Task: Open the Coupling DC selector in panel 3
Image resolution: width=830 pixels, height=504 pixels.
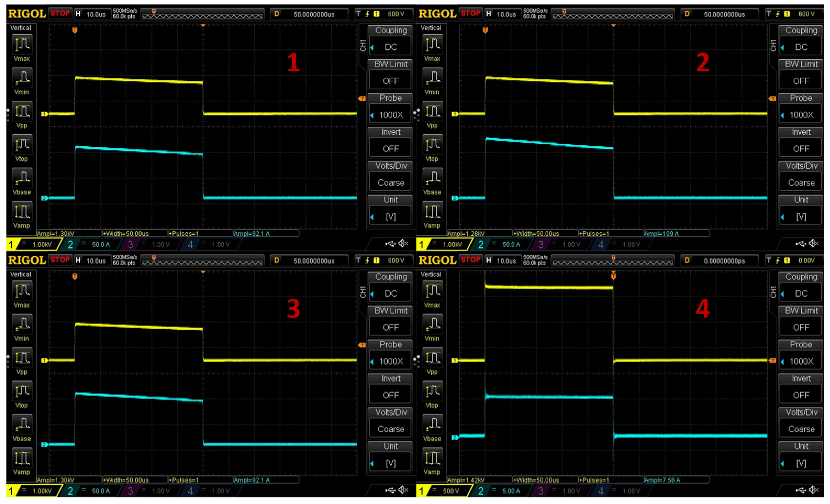Action: coord(391,293)
